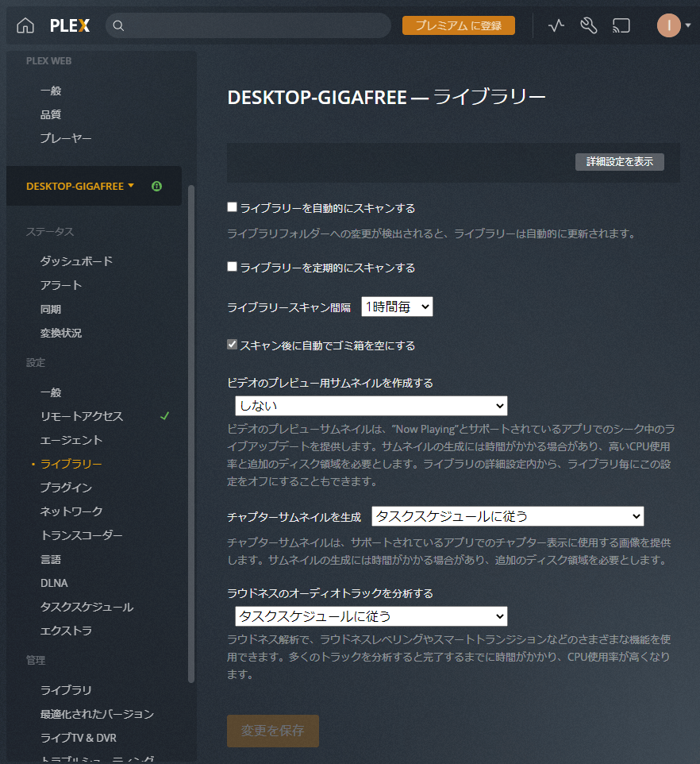Select active ライブラリー settings item
This screenshot has height=764, width=700.
(x=71, y=464)
